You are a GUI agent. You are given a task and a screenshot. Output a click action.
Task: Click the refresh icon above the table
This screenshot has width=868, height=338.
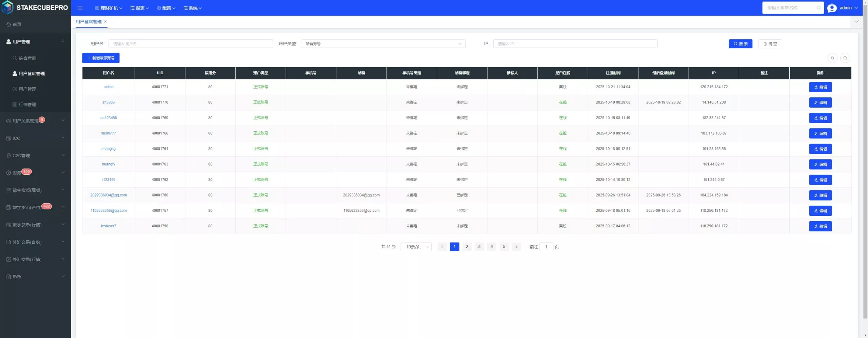pos(832,58)
